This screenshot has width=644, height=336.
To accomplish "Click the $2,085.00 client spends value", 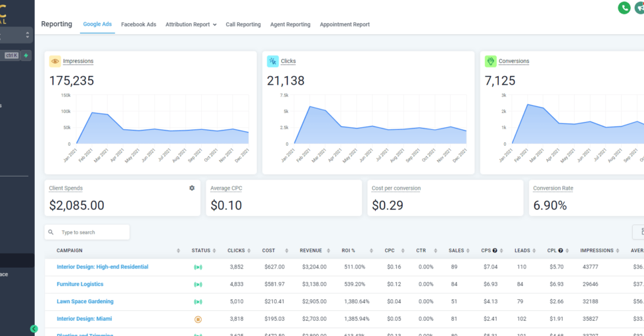I will coord(76,205).
